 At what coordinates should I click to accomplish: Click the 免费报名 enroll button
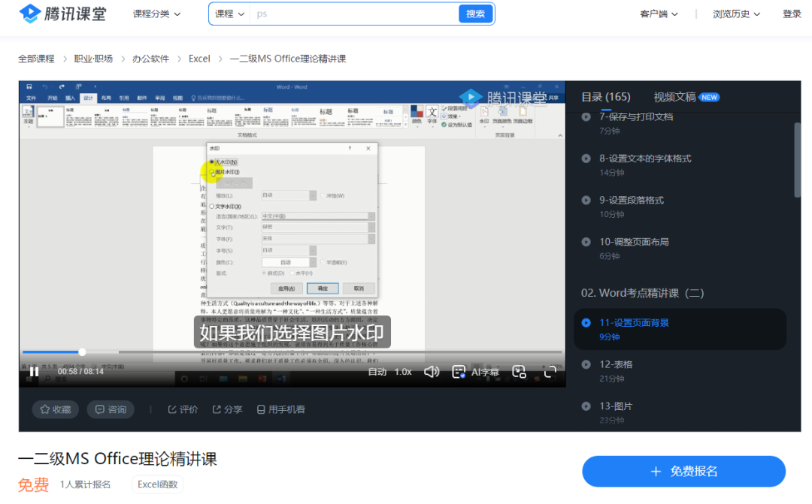pyautogui.click(x=683, y=471)
